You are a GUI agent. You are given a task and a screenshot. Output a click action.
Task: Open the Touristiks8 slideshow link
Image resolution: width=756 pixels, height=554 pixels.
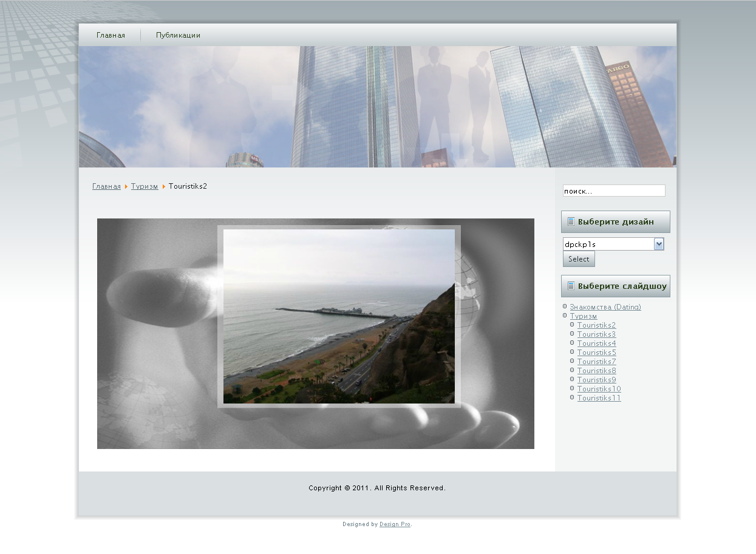[x=596, y=371]
